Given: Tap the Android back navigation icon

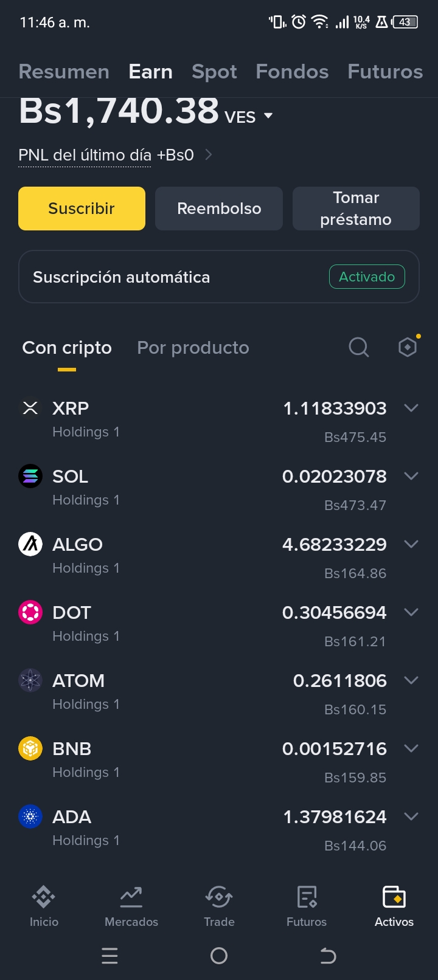Looking at the screenshot, I should pos(328,956).
